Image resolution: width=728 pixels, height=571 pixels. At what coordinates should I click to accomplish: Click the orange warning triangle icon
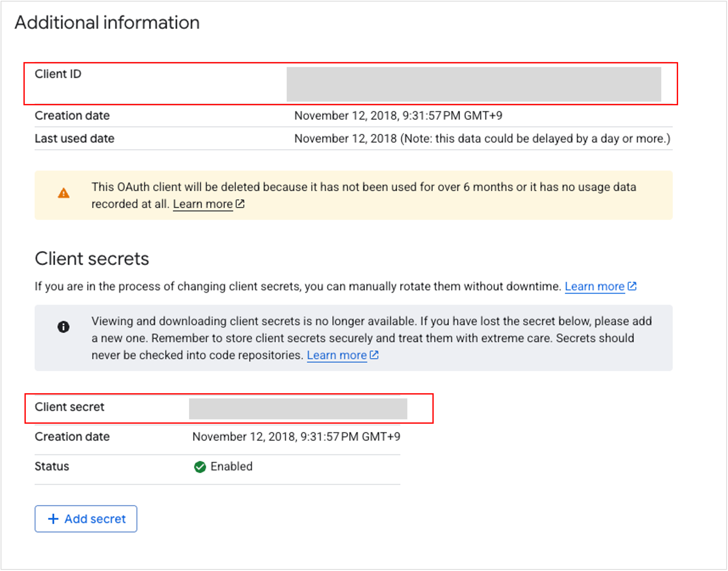tap(64, 193)
